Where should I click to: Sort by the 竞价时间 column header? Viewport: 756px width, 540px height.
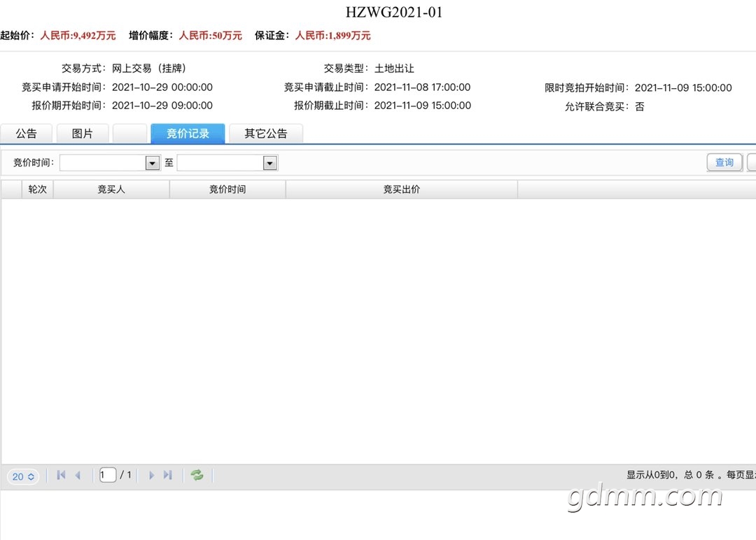click(227, 190)
